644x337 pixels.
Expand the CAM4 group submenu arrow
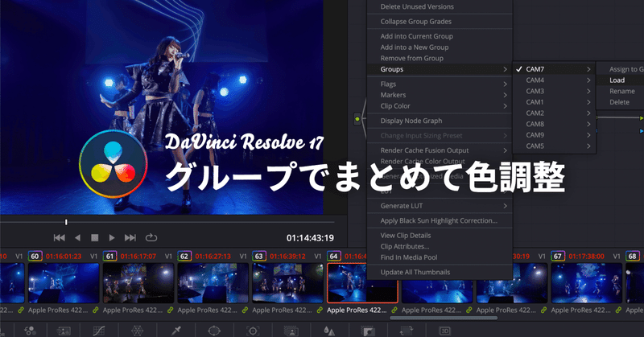(x=588, y=80)
